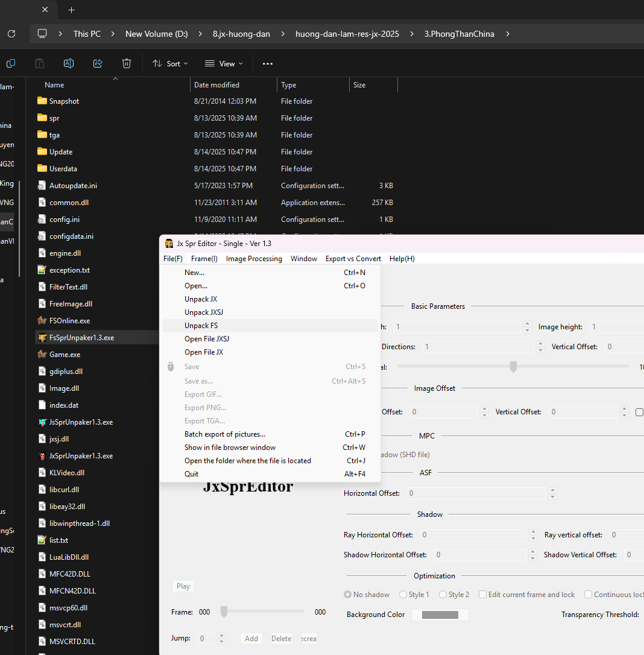This screenshot has width=644, height=655.
Task: Click the Copy icon in Explorer toolbar
Action: (11, 63)
